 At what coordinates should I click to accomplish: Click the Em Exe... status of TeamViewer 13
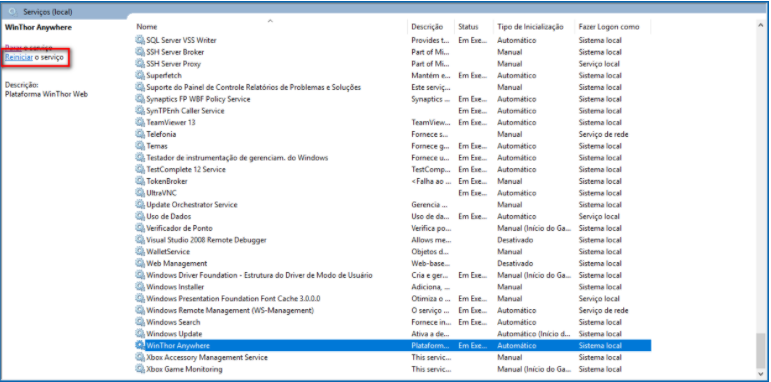point(473,122)
